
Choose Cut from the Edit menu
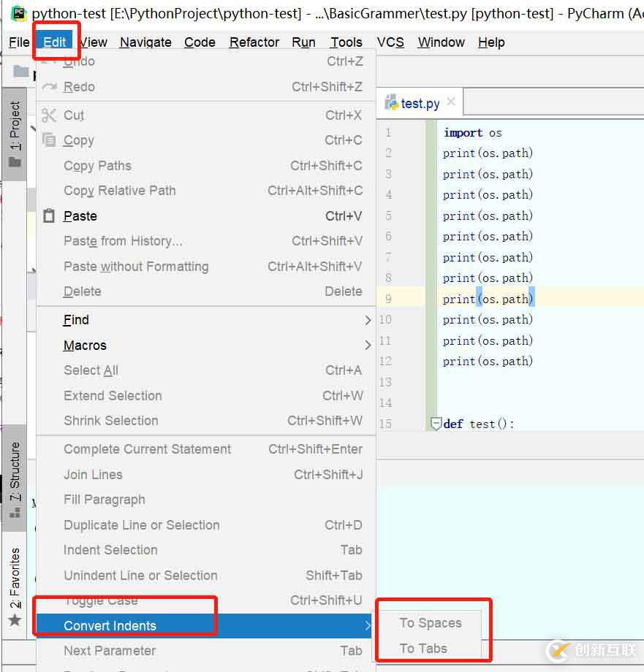click(206, 115)
